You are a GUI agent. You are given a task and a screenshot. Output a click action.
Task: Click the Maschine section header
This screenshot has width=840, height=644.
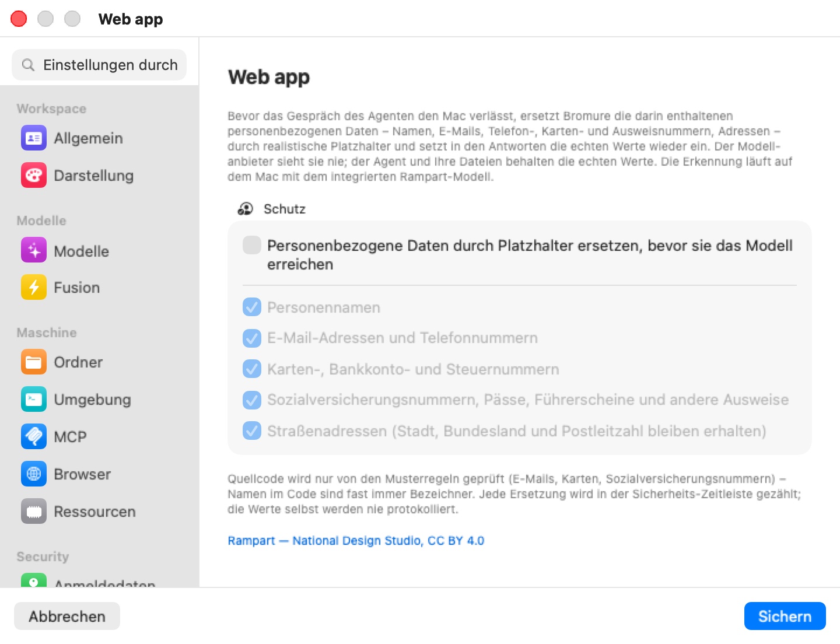pyautogui.click(x=47, y=332)
